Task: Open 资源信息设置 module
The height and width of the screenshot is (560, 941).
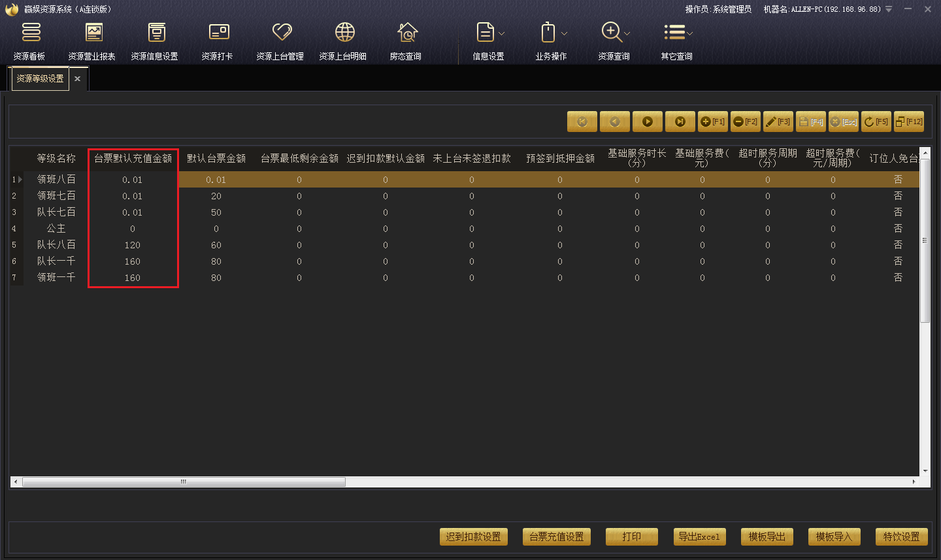Action: tap(155, 41)
